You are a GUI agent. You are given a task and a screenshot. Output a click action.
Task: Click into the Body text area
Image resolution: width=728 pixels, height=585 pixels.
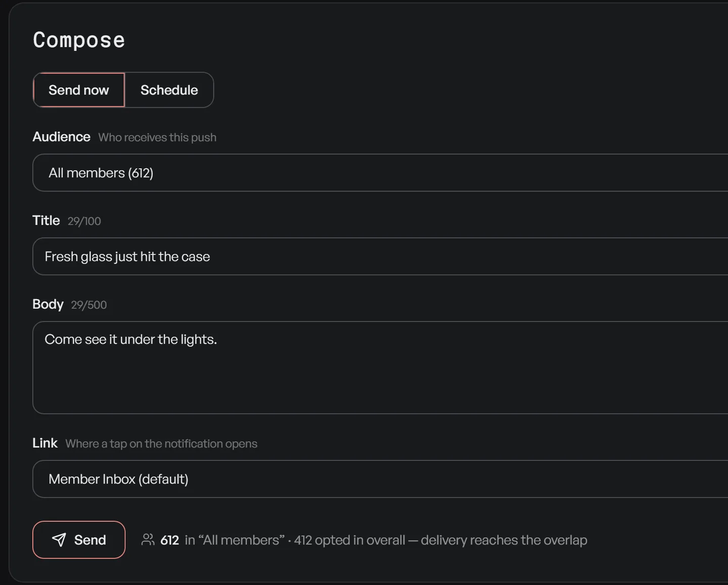380,368
